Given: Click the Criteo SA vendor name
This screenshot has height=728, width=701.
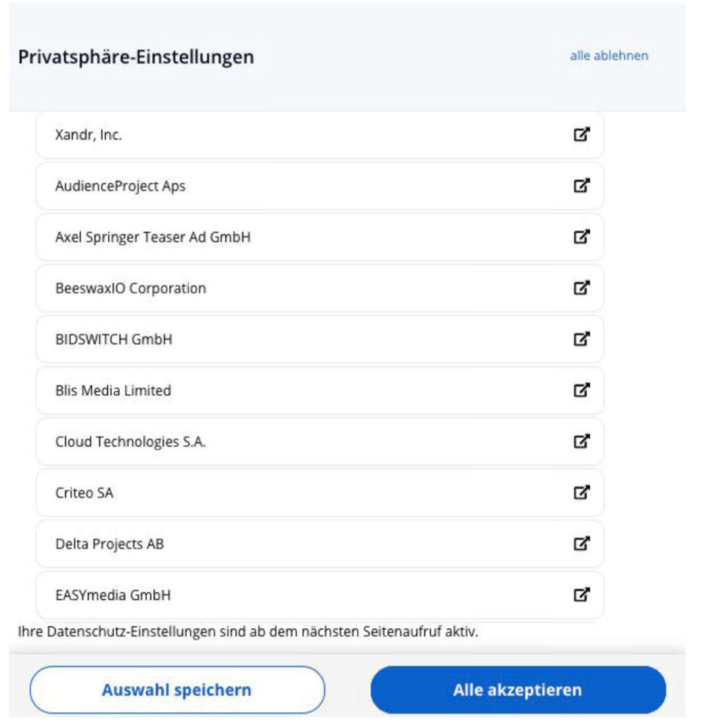Looking at the screenshot, I should tap(84, 493).
